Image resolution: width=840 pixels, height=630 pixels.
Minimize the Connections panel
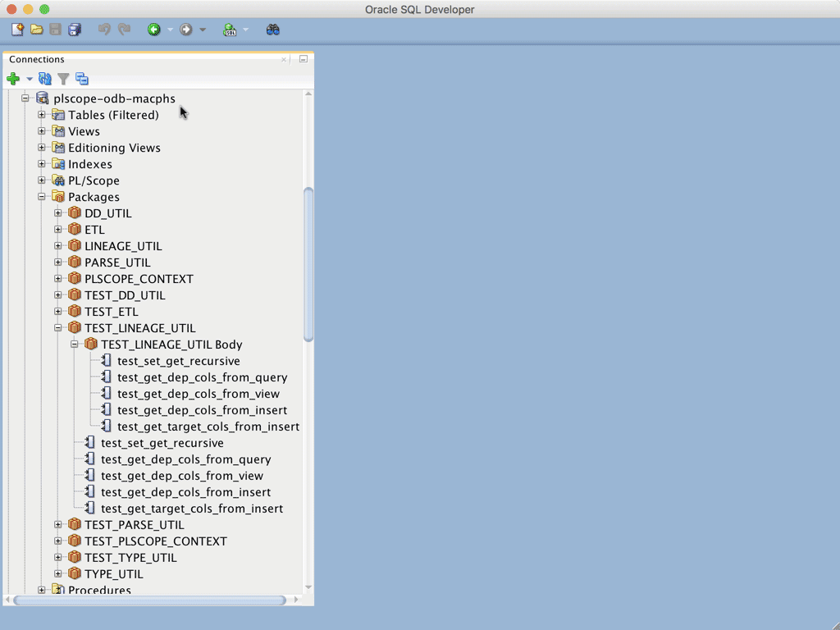click(303, 59)
